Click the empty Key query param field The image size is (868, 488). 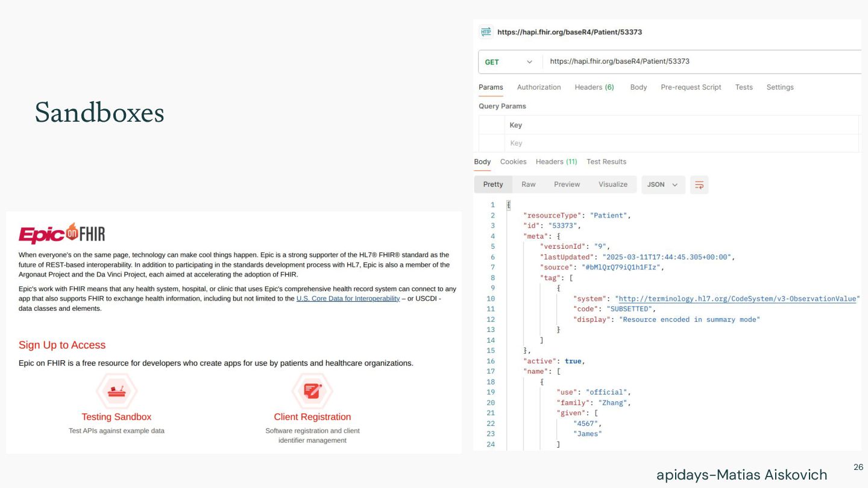coord(681,143)
